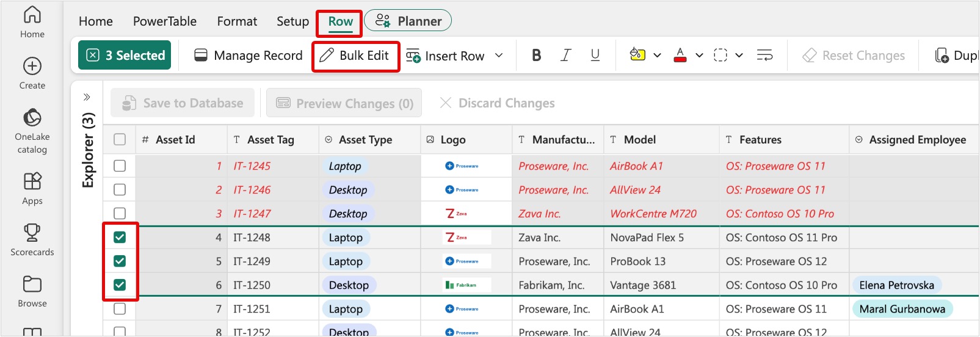
Task: Switch to the Row tab
Action: point(340,22)
